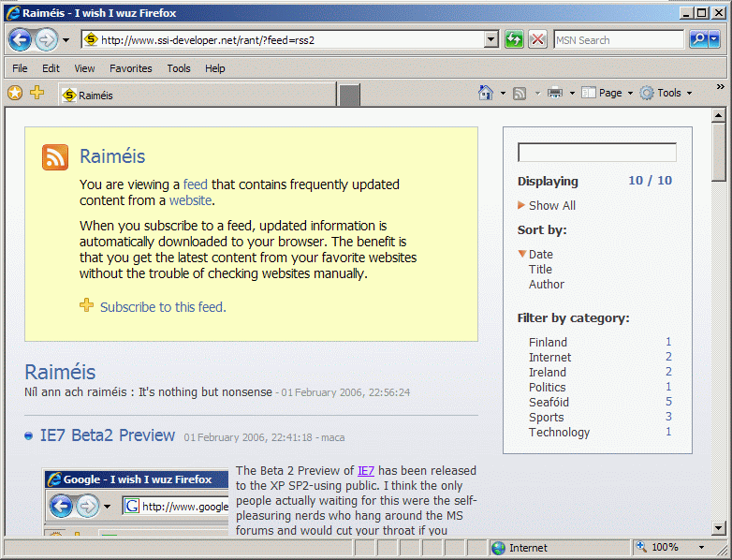Filter by the Internet category
732x560 pixels.
[x=549, y=358]
